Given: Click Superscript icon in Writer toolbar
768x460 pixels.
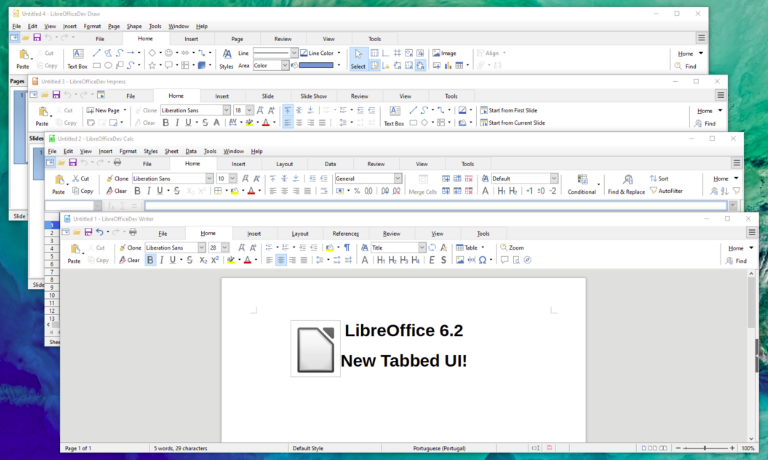Looking at the screenshot, I should pos(215,260).
